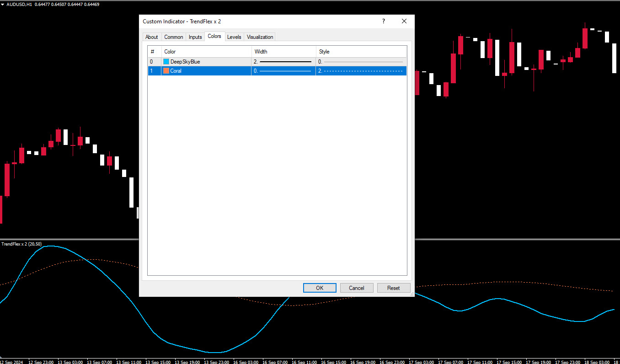Open line style for DeepSkyBlue row
Screen dimensions: 620x364
[361, 62]
